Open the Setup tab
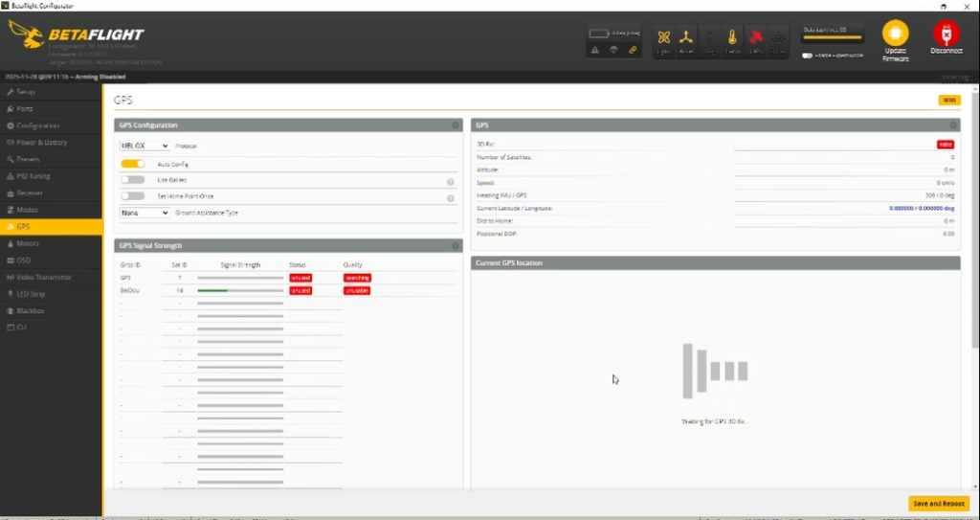980x520 pixels. 52,92
